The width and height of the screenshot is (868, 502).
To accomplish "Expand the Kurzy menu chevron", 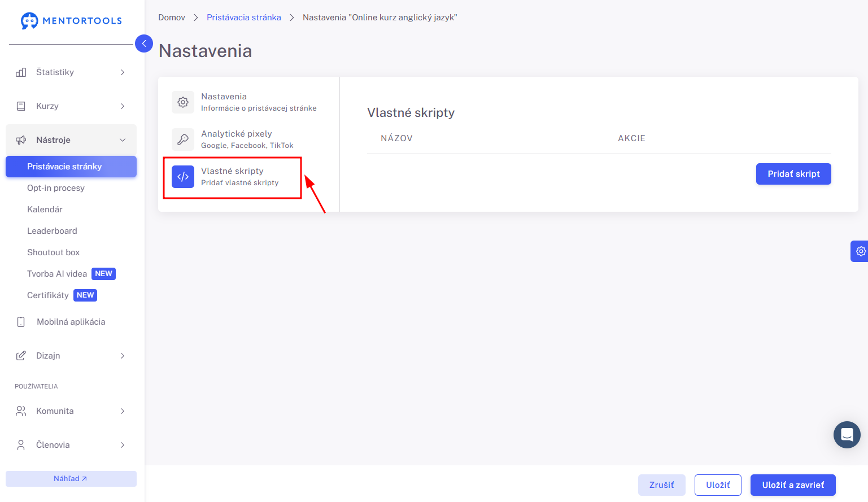I will pos(123,106).
